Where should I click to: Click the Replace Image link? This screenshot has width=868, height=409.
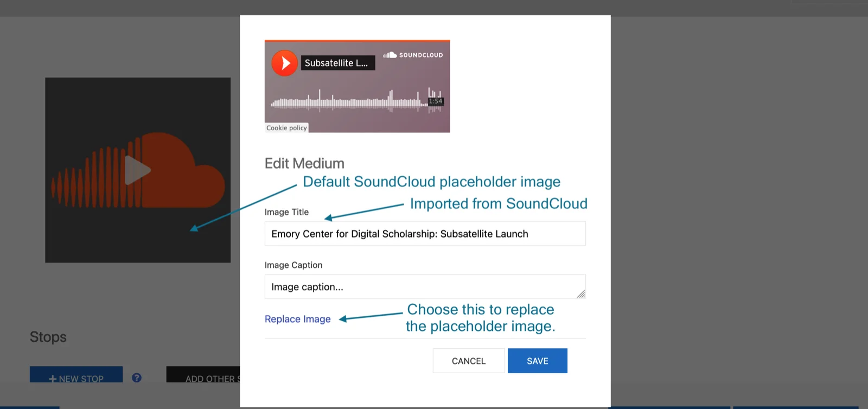pyautogui.click(x=298, y=319)
